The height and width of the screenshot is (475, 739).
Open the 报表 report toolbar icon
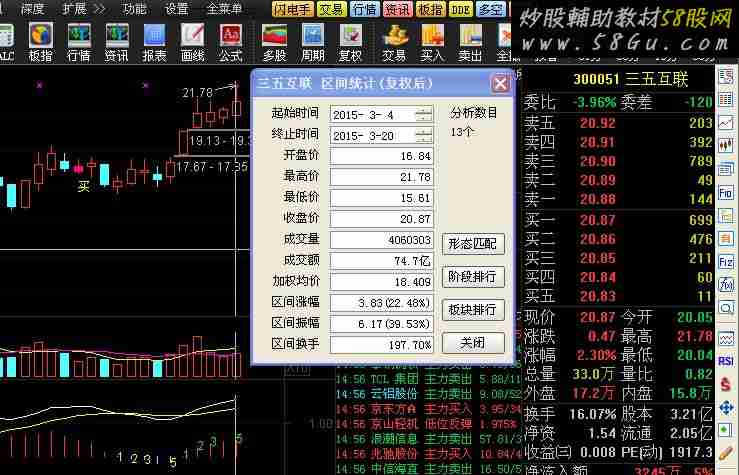(155, 42)
